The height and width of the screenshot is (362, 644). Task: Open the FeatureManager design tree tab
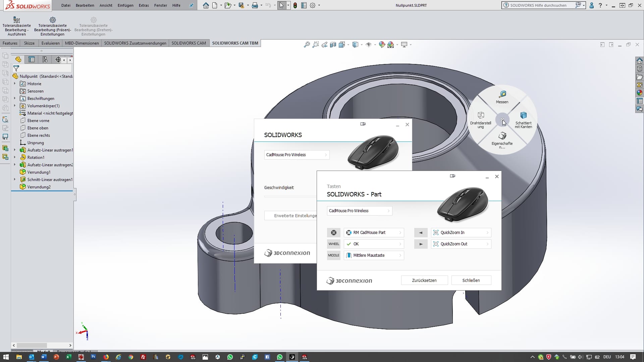pyautogui.click(x=18, y=59)
